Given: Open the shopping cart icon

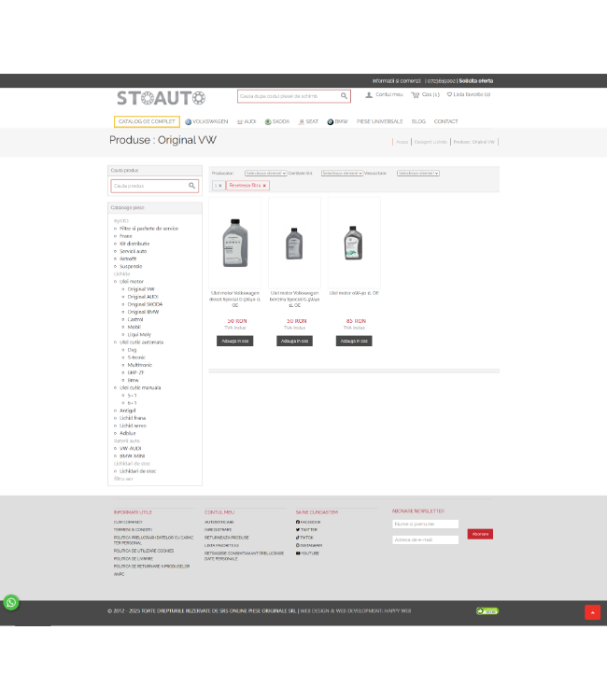Looking at the screenshot, I should click(x=416, y=95).
